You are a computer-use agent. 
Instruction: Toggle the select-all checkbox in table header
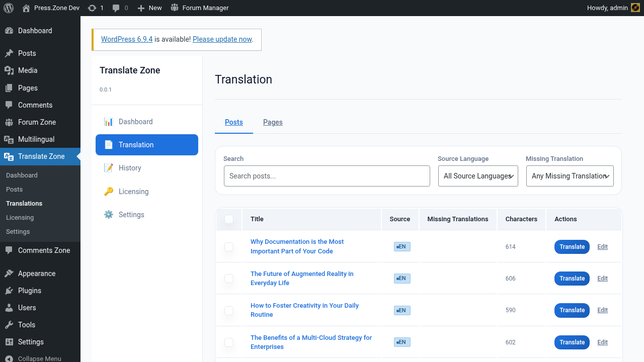coord(229,219)
